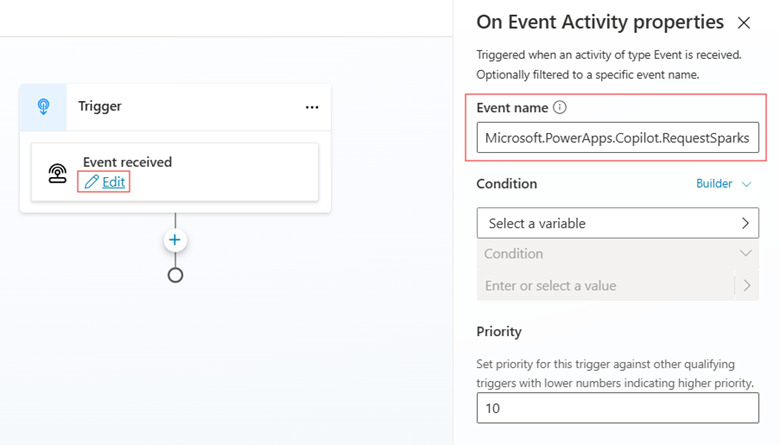This screenshot has height=445, width=780.
Task: Click the Event received card title
Action: click(127, 162)
